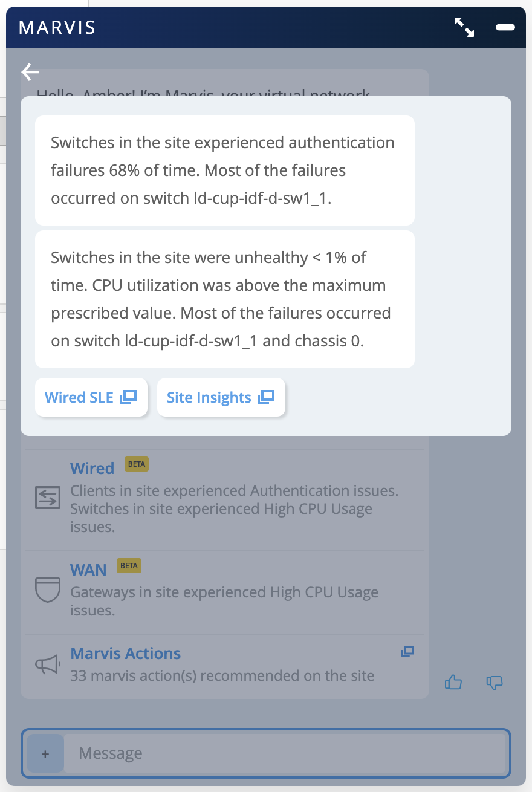The height and width of the screenshot is (792, 532).
Task: Click the external link icon on Wired SLE
Action: [128, 397]
